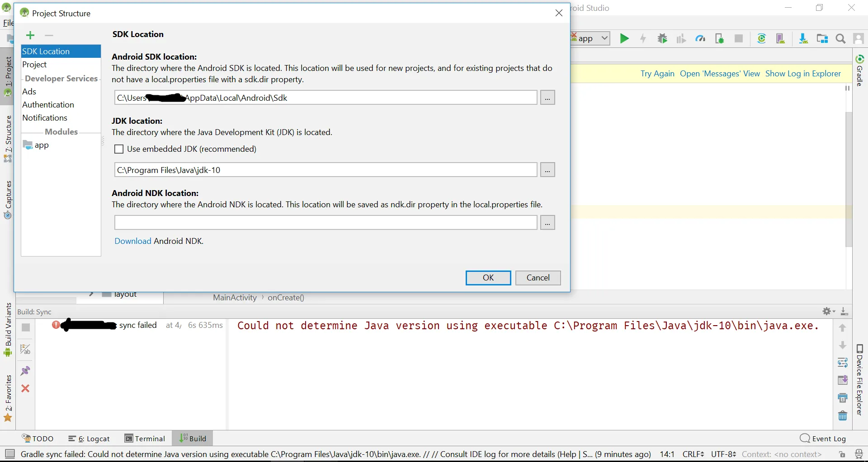Select the sync failed row in Build tree
Screen dimensions: 868x462
click(131, 325)
